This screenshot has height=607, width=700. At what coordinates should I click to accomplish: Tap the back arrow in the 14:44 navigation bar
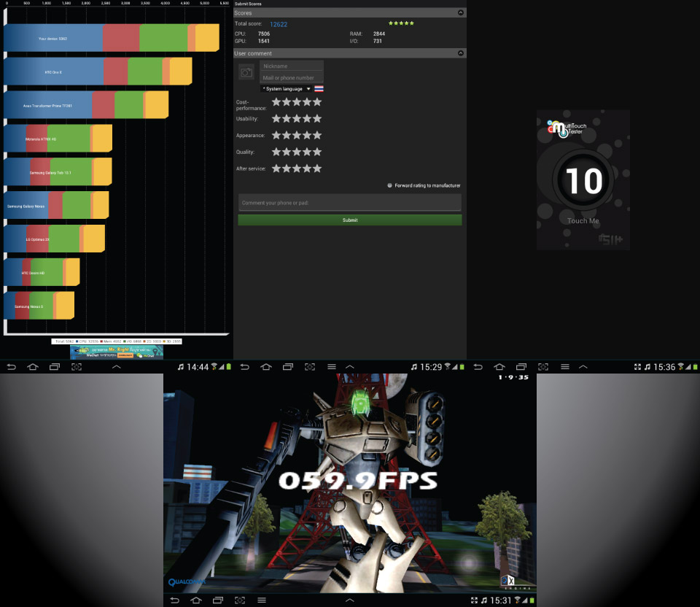[x=12, y=367]
